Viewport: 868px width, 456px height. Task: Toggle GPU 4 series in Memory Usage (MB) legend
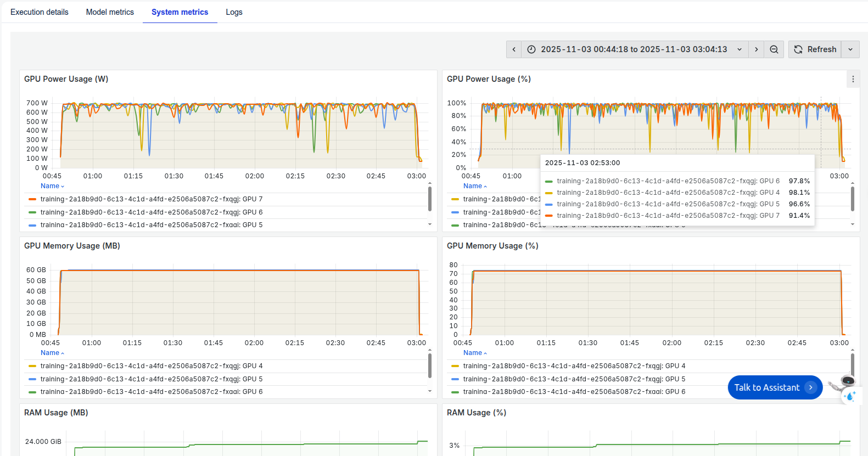[x=152, y=366]
